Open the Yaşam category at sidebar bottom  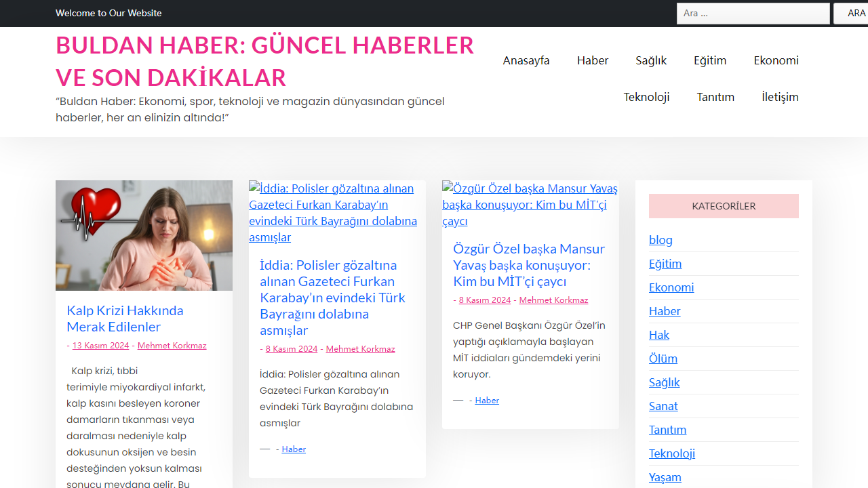(665, 477)
